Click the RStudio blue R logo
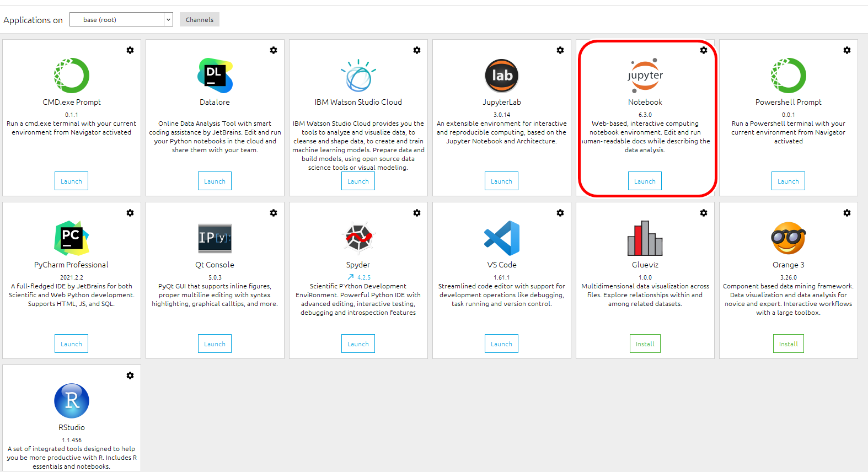868x472 pixels. [x=72, y=401]
